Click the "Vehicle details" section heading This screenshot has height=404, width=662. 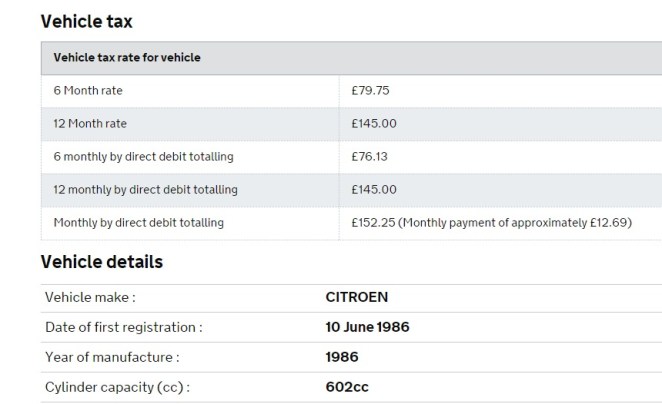(101, 262)
